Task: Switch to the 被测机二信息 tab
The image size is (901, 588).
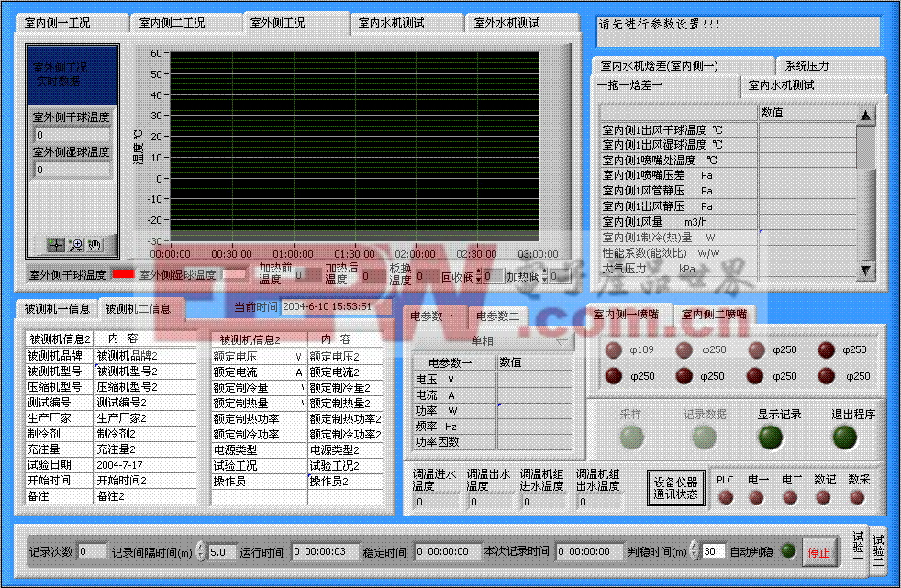Action: click(141, 308)
